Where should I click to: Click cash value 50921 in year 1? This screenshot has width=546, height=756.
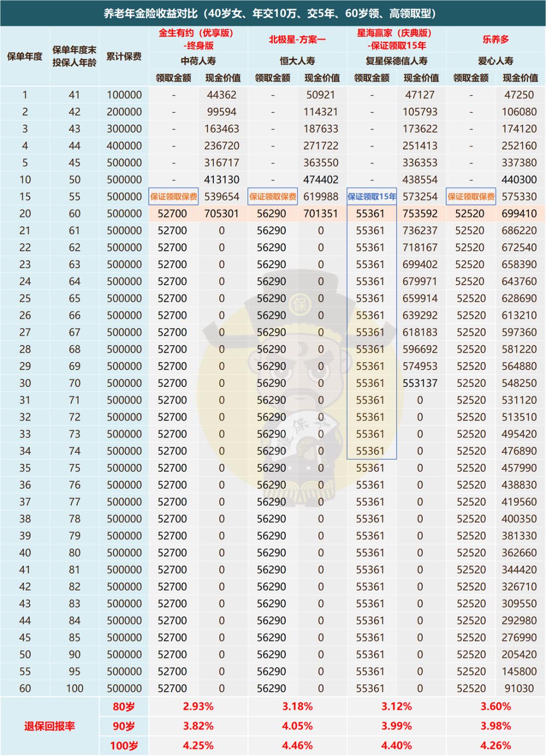tap(321, 95)
